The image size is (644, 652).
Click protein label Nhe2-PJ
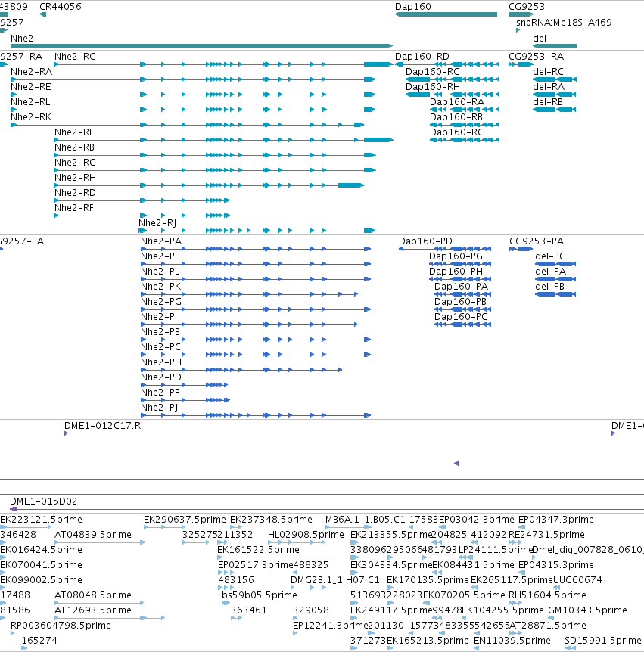click(160, 408)
